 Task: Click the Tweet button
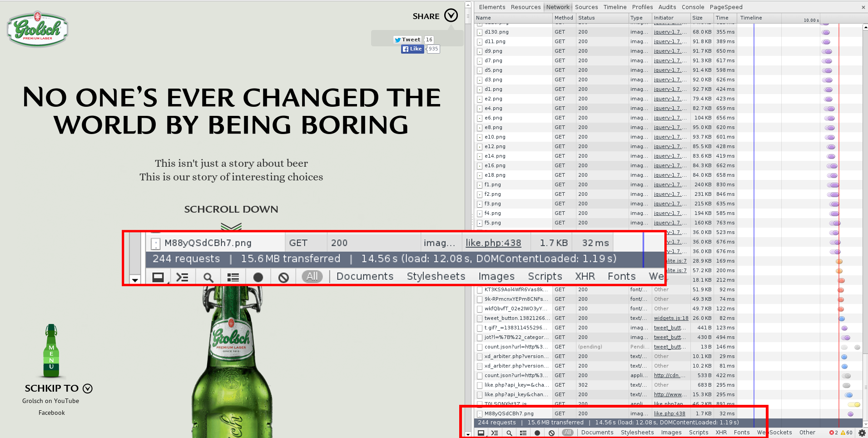(407, 40)
